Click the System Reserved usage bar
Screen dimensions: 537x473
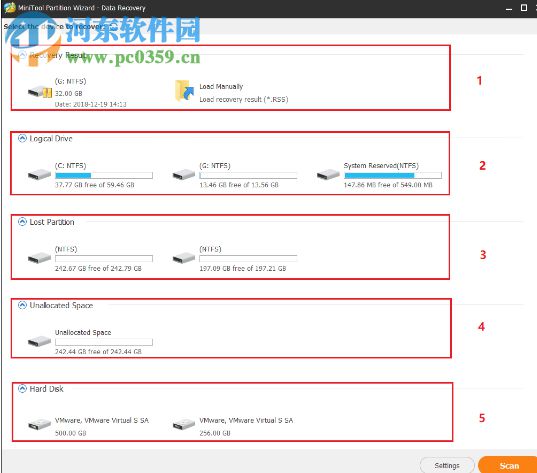click(x=393, y=175)
